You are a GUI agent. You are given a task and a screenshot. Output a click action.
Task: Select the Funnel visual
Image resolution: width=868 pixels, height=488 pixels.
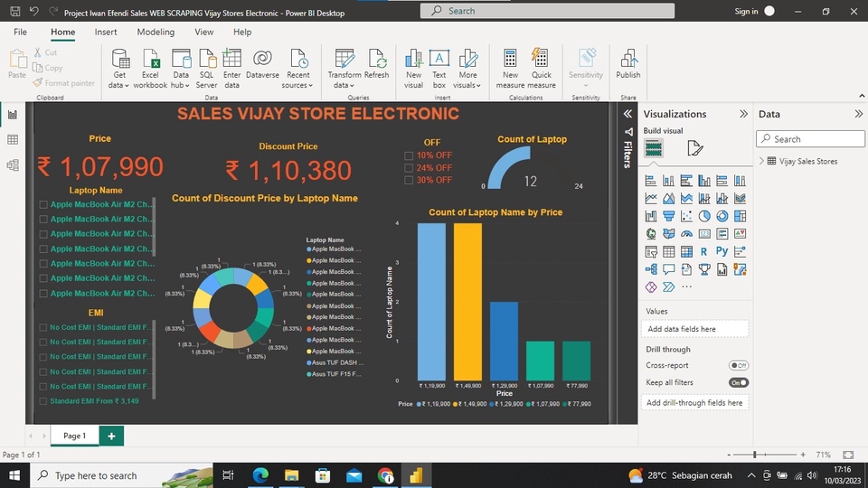click(x=669, y=216)
